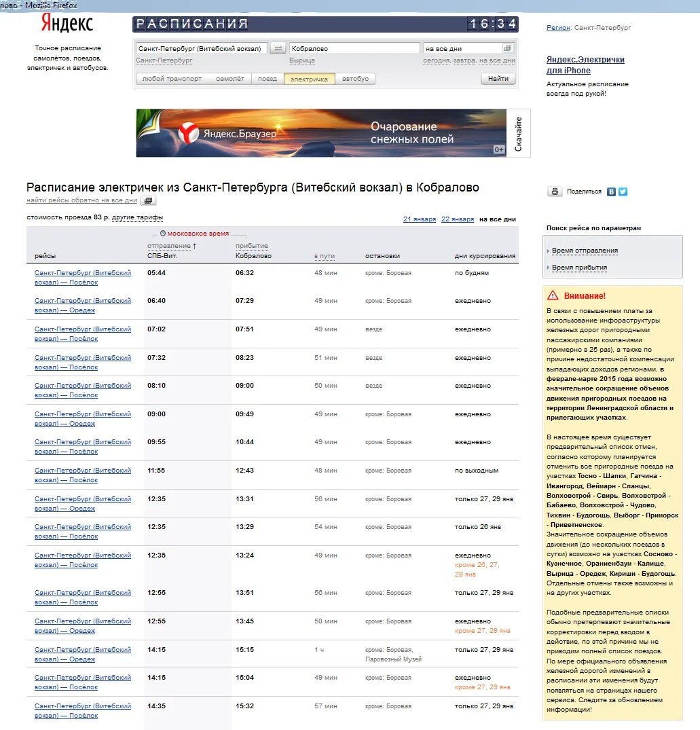Image resolution: width=700 pixels, height=730 pixels.
Task: Click the calendar icon beside the return trips link
Action: 149,200
